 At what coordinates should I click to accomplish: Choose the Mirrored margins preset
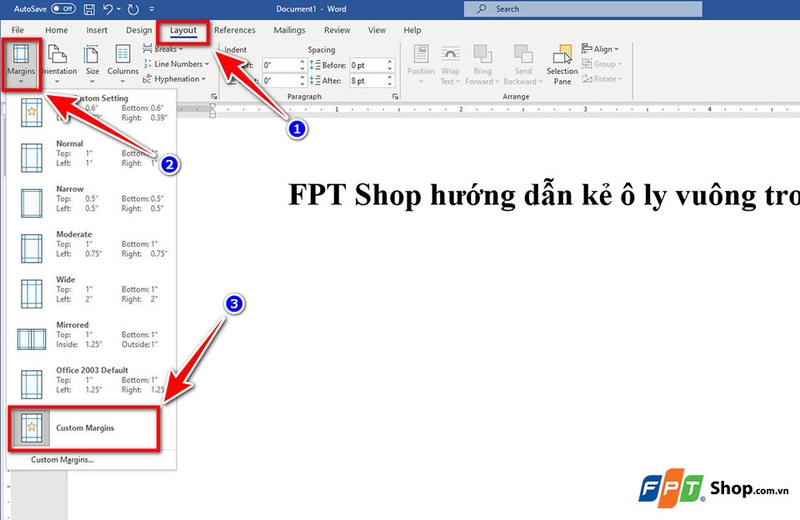point(92,337)
